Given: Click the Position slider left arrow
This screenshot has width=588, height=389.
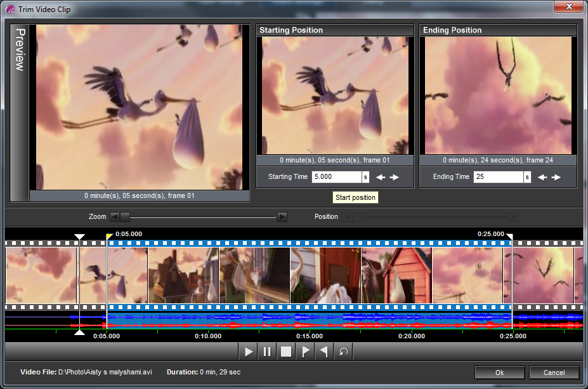Looking at the screenshot, I should click(347, 217).
